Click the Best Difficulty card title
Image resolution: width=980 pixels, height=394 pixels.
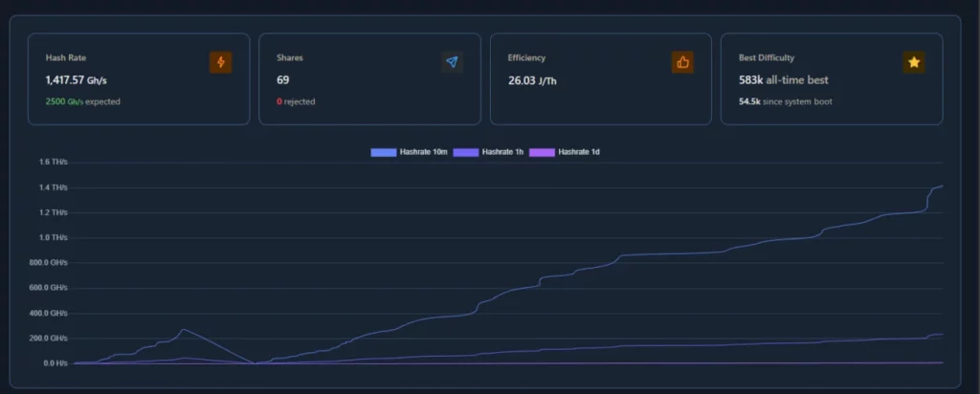(767, 58)
